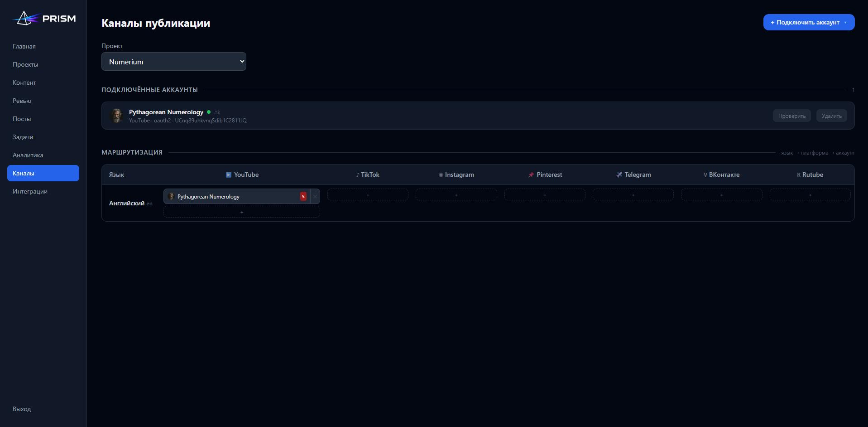Click the ВКонтакте V icon in the routing header
The width and height of the screenshot is (868, 427).
point(705,175)
